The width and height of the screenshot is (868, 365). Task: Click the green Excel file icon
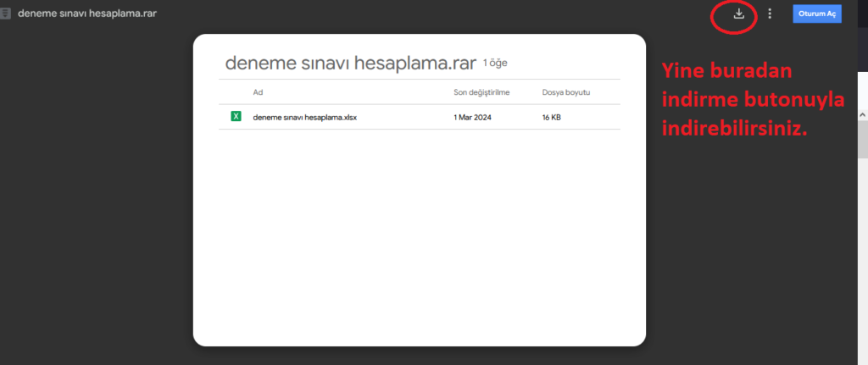[x=236, y=117]
